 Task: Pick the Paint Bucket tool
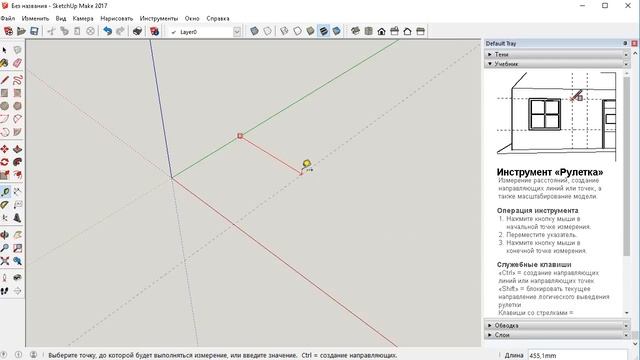click(x=4, y=63)
